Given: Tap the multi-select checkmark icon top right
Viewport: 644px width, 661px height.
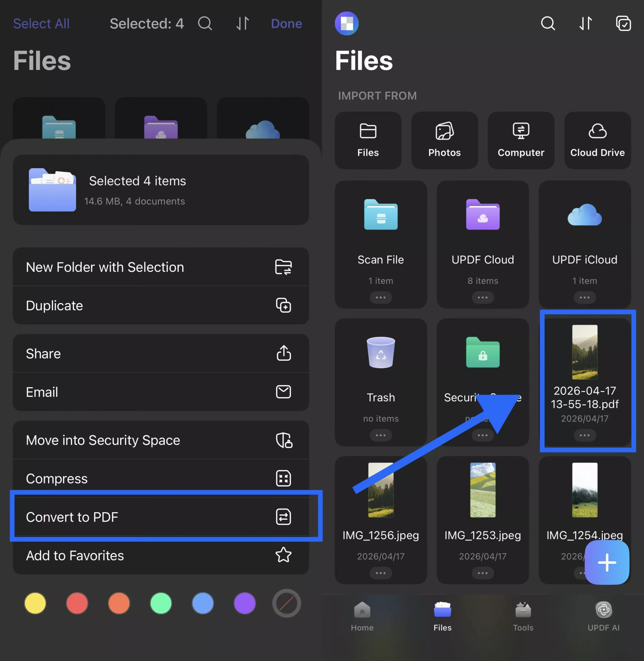Looking at the screenshot, I should pos(623,23).
